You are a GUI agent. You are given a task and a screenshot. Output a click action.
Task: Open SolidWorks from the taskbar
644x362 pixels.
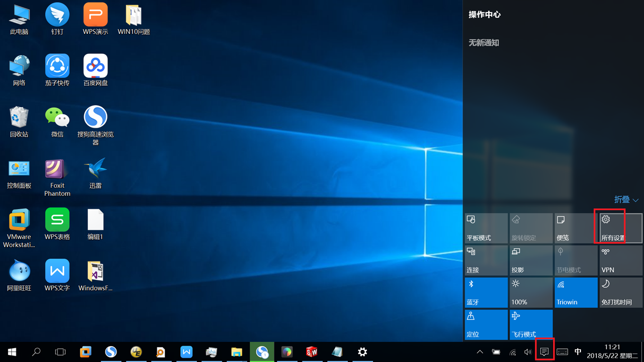(x=312, y=352)
